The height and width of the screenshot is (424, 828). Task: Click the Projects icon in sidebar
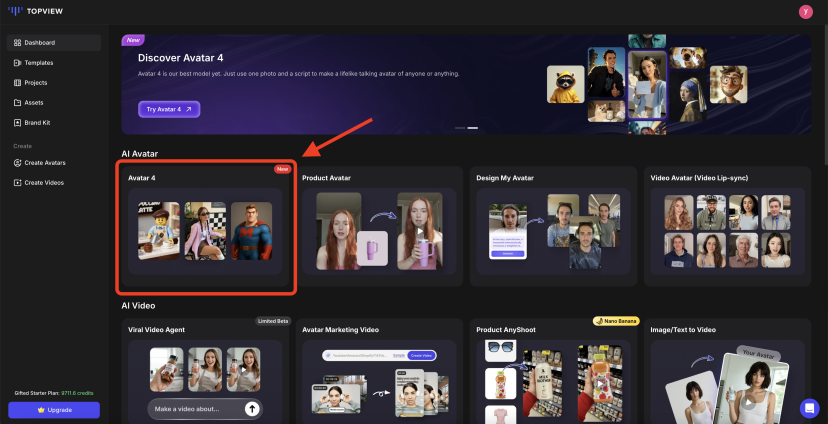coord(17,83)
